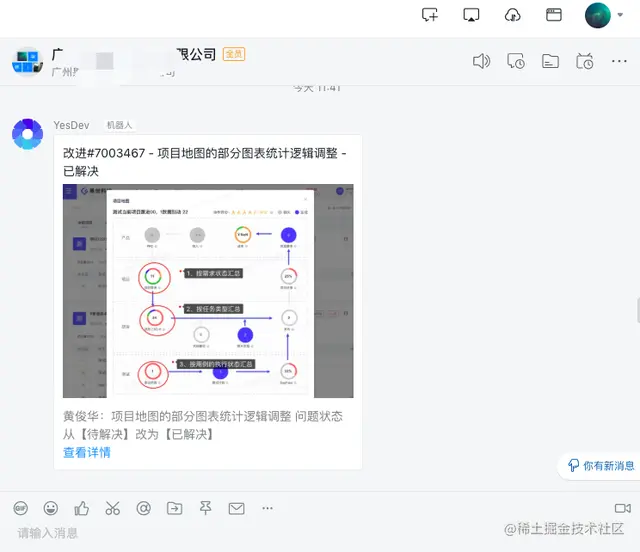Viewport: 640px width, 552px height.
Task: Click the 全员 badge next to group name
Action: coord(234,54)
